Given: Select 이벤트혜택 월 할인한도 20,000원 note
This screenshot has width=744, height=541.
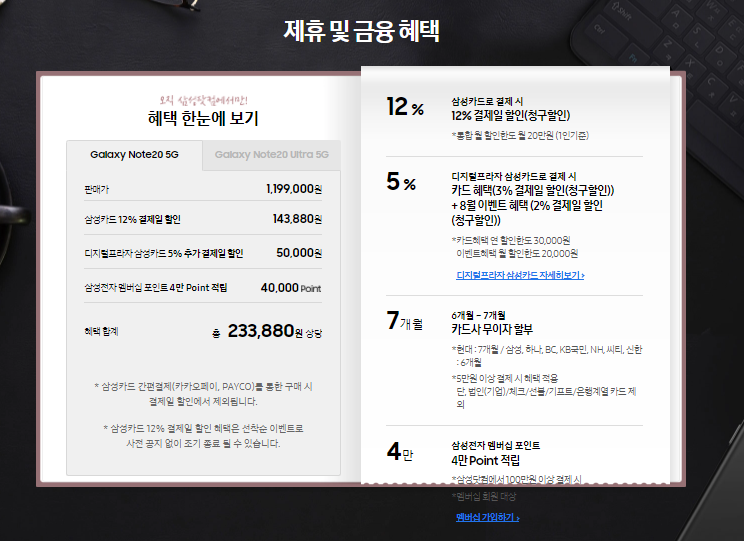Looking at the screenshot, I should 517,253.
